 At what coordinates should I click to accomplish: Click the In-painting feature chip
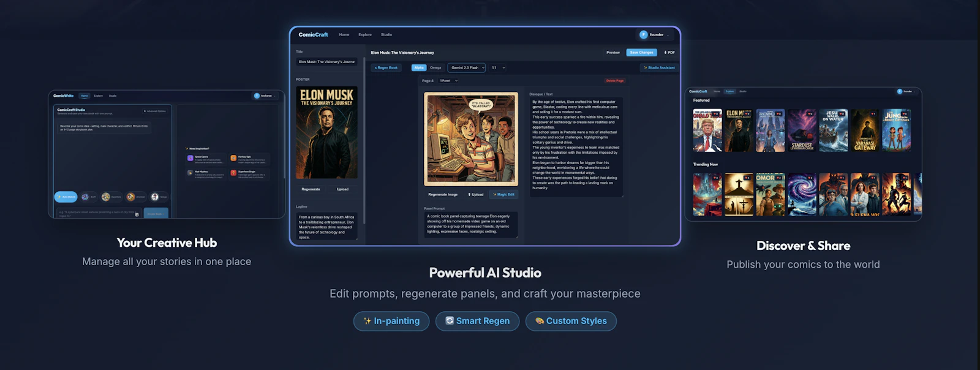pyautogui.click(x=391, y=321)
